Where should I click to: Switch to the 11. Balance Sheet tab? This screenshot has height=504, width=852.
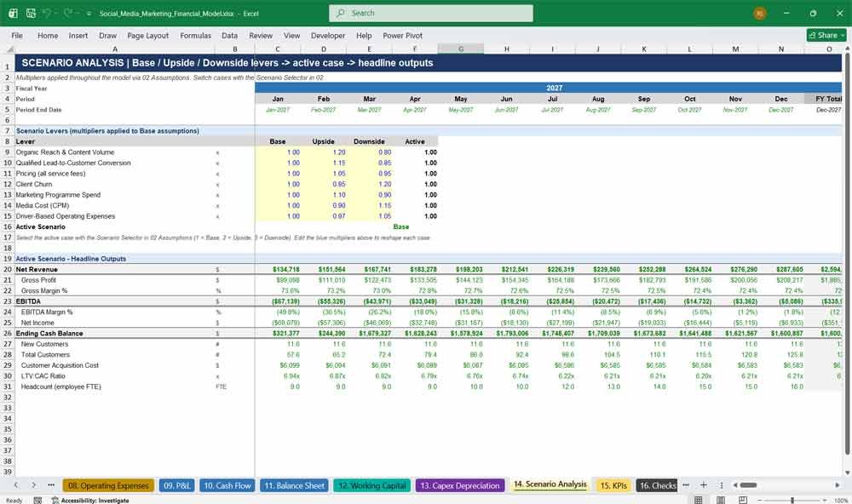coord(294,485)
